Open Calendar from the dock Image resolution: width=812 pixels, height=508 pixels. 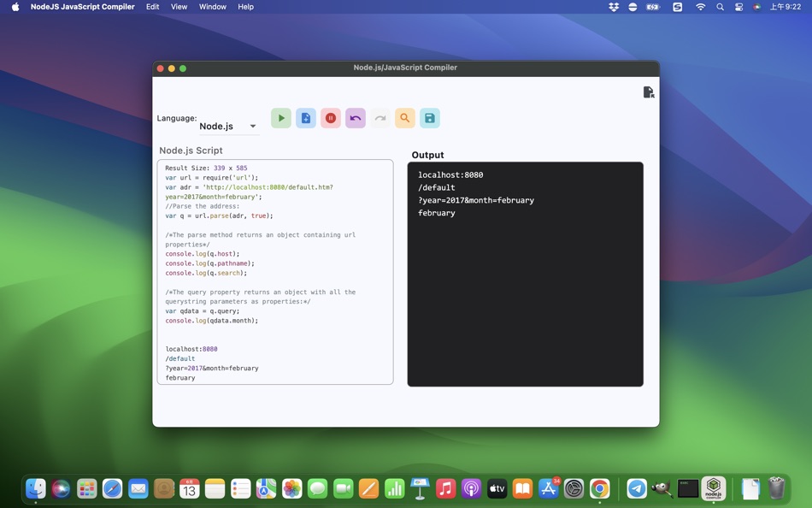(190, 488)
